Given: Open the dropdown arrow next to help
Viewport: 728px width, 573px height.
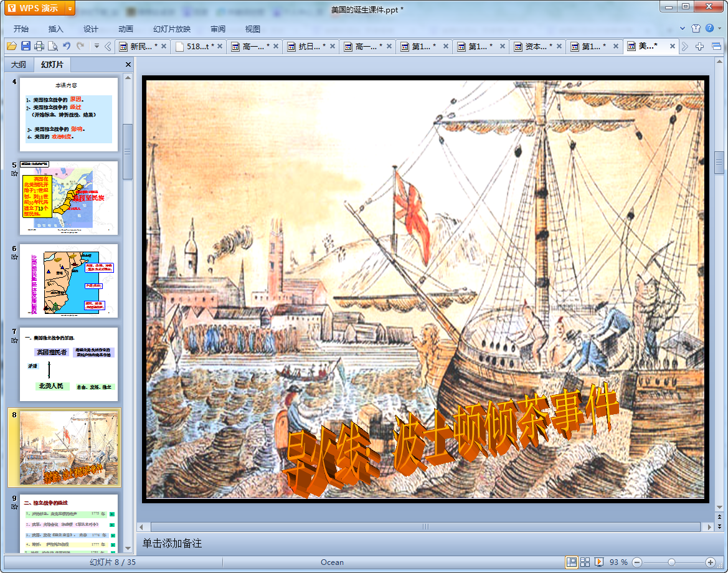Looking at the screenshot, I should tap(720, 28).
